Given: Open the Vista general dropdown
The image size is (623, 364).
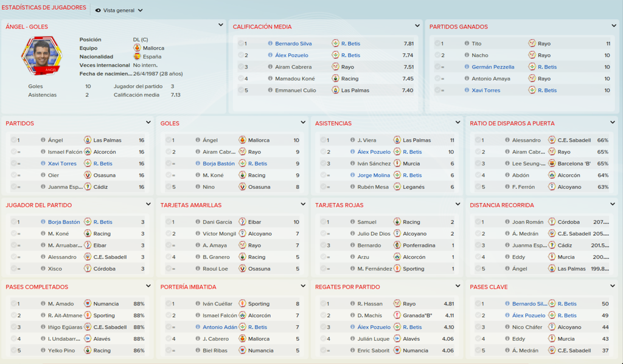Looking at the screenshot, I should [119, 10].
